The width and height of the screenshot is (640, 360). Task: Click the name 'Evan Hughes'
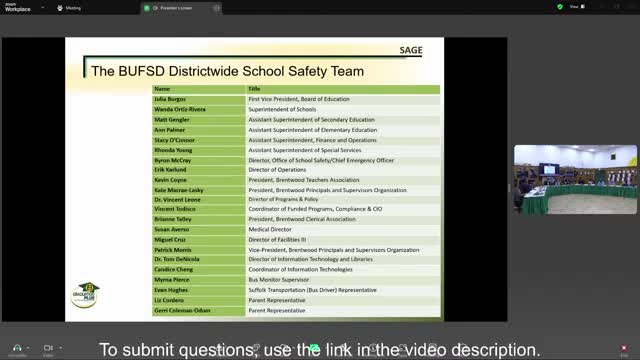tap(171, 290)
